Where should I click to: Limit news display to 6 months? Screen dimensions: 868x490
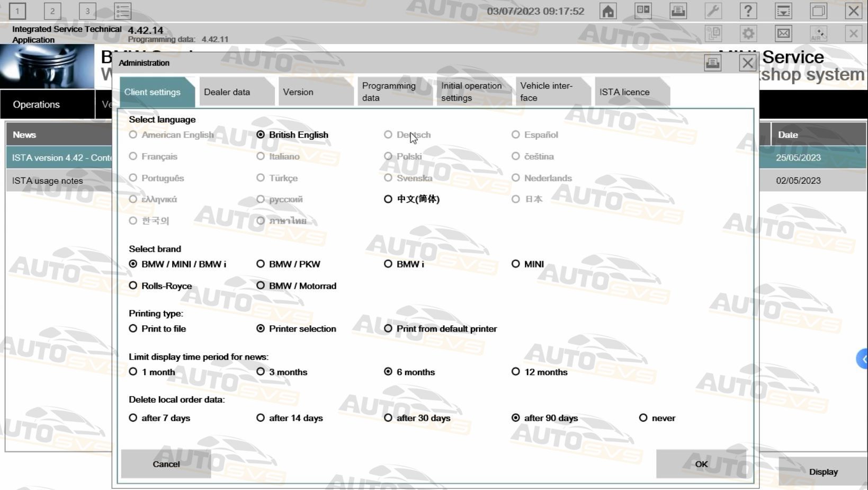[x=409, y=372]
